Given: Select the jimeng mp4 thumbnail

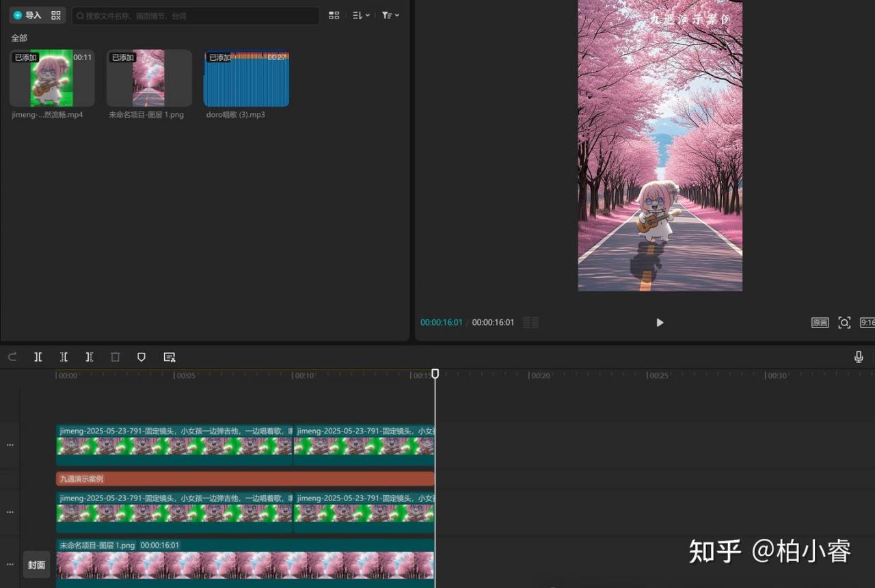Looking at the screenshot, I should [x=52, y=78].
